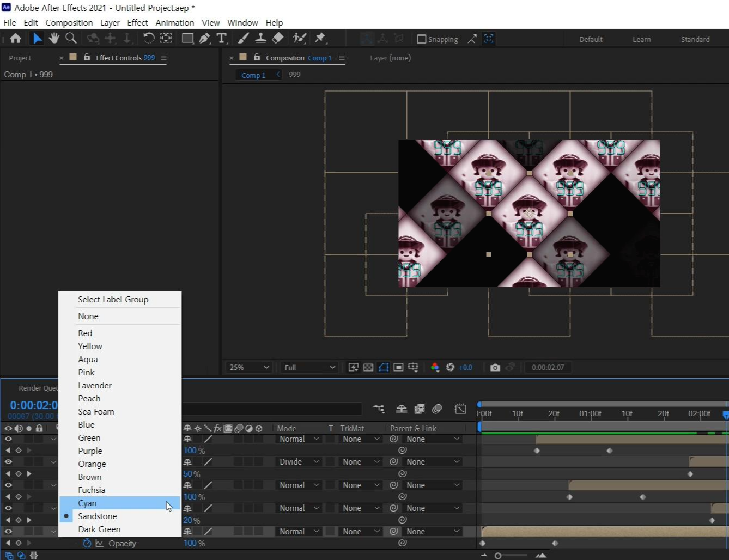The height and width of the screenshot is (560, 729).
Task: Click the Home icon in the toolbar
Action: (15, 38)
